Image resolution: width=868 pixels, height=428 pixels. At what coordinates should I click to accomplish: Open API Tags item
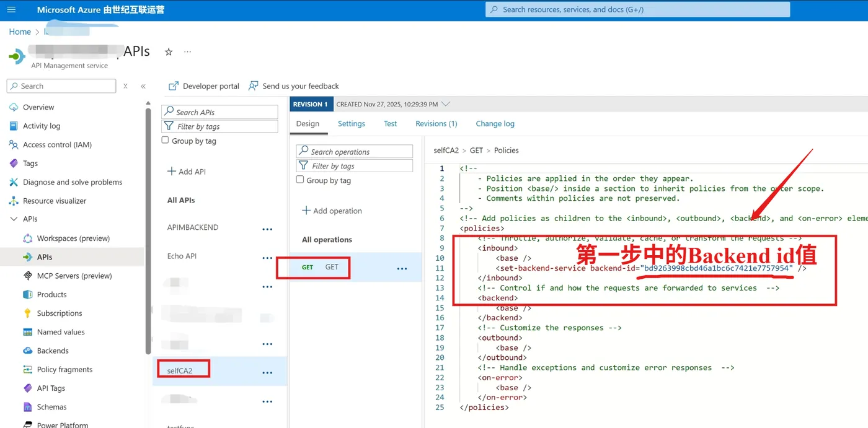pos(51,388)
